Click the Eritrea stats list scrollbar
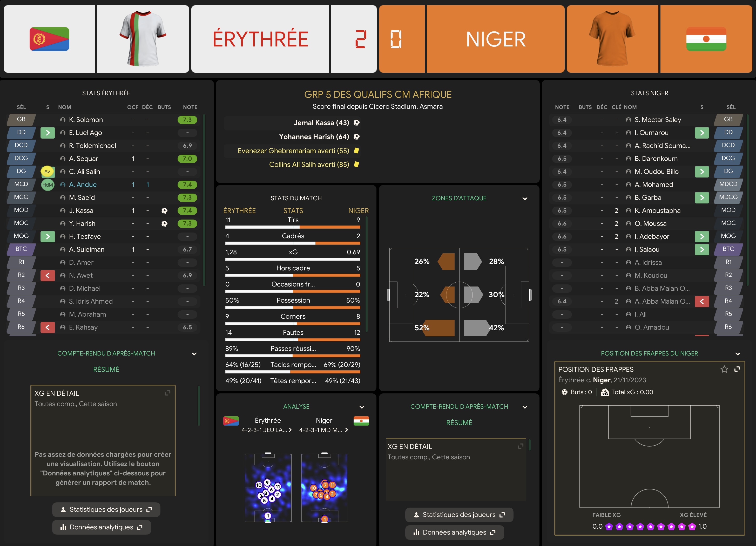Viewport: 756px width, 546px height. click(x=204, y=200)
